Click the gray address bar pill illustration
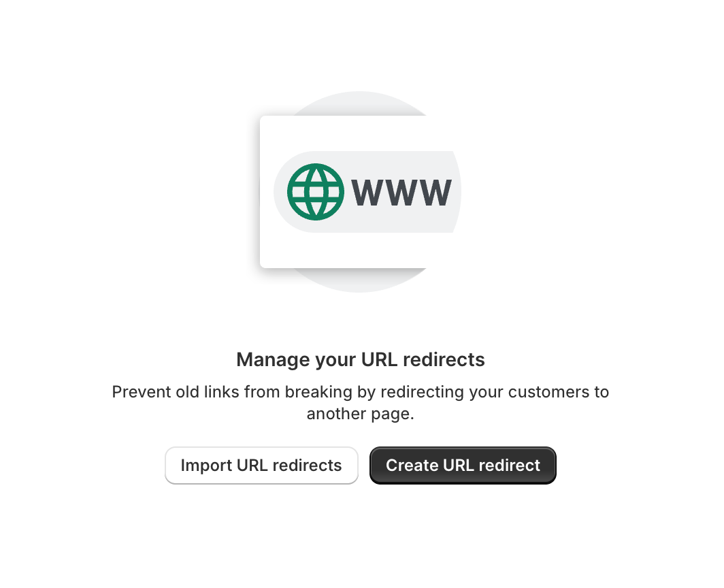 [367, 192]
